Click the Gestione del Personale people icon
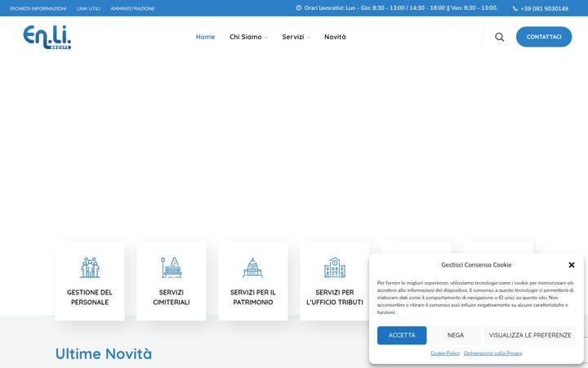The height and width of the screenshot is (368, 588). coord(90,267)
